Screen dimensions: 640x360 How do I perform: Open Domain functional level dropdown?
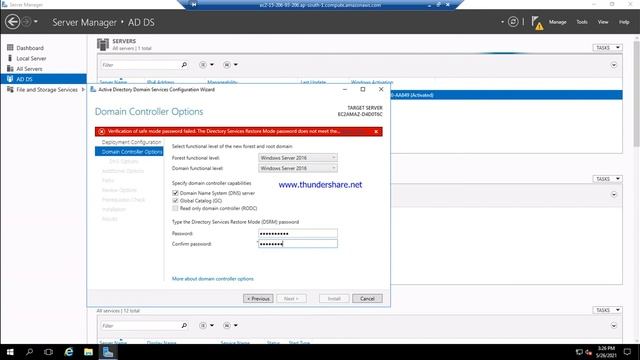tap(298, 168)
